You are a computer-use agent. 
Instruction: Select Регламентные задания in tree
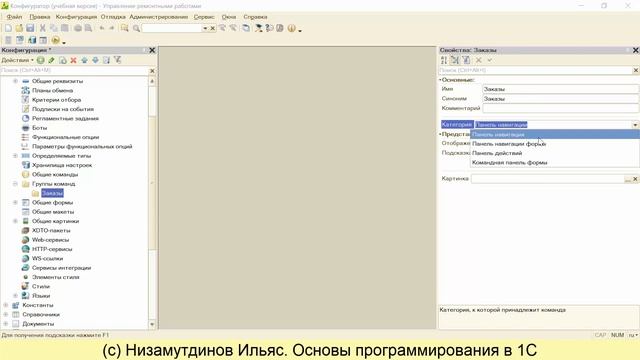point(65,118)
